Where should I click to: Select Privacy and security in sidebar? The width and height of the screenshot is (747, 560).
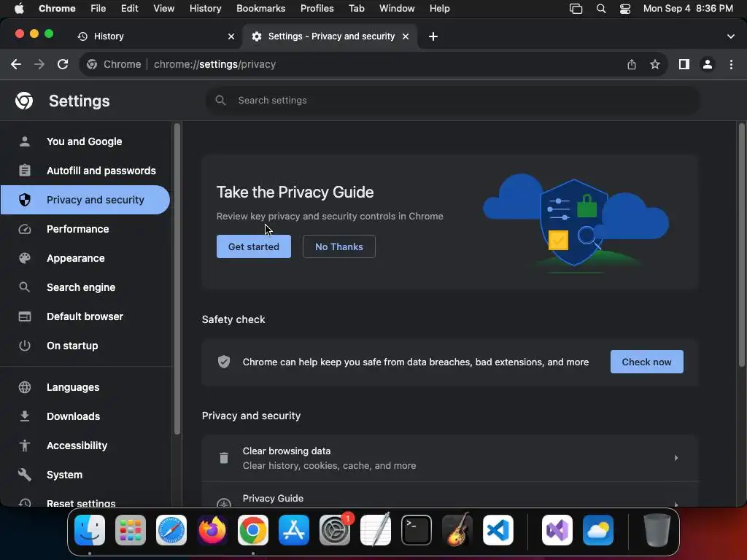click(x=85, y=200)
